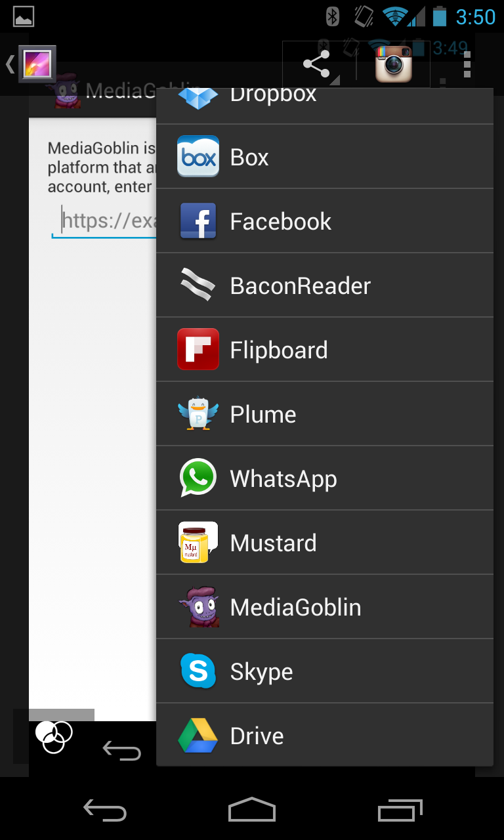Tap the Plume bird icon
This screenshot has width=504, height=840.
point(198,414)
